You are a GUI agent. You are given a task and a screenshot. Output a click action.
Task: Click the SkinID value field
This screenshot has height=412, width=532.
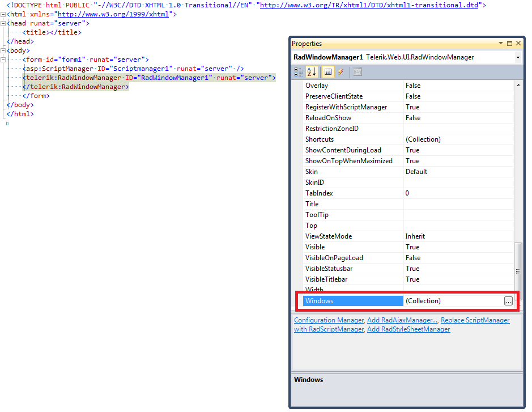pyautogui.click(x=458, y=182)
